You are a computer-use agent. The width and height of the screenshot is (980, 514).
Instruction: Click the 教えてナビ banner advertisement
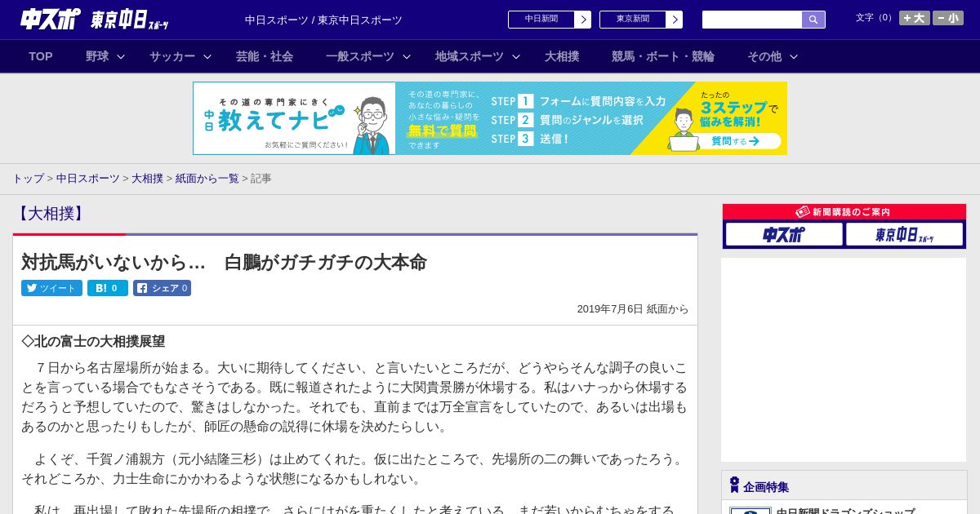tap(490, 118)
